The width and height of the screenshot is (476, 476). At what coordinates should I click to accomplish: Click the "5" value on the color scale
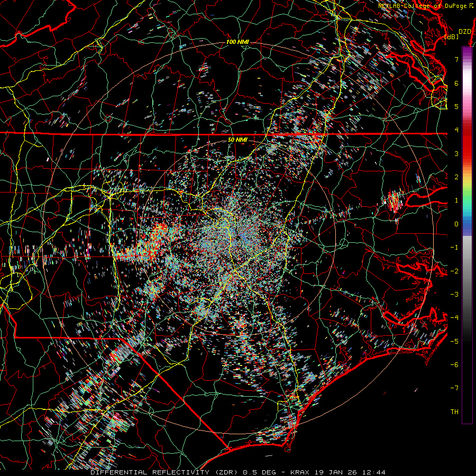point(456,106)
